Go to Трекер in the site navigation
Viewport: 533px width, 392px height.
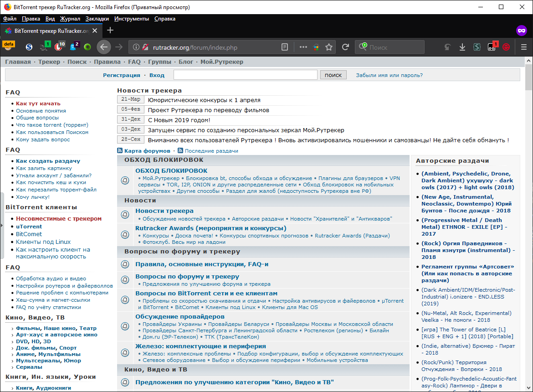[49, 62]
